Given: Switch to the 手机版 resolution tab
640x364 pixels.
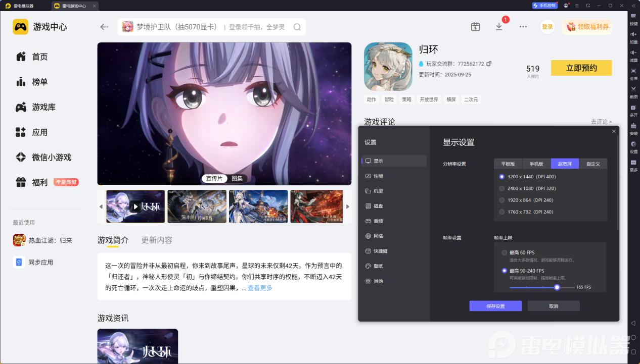Looking at the screenshot, I should 536,164.
